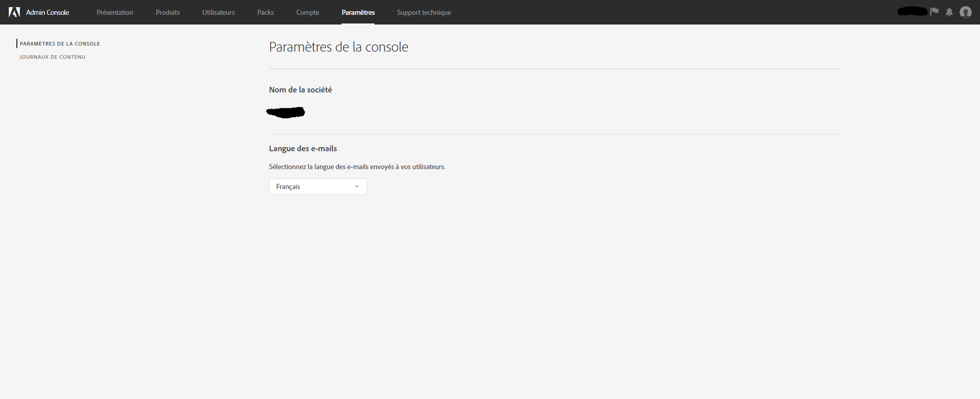980x399 pixels.
Task: Click the redacted company name value
Action: 286,112
